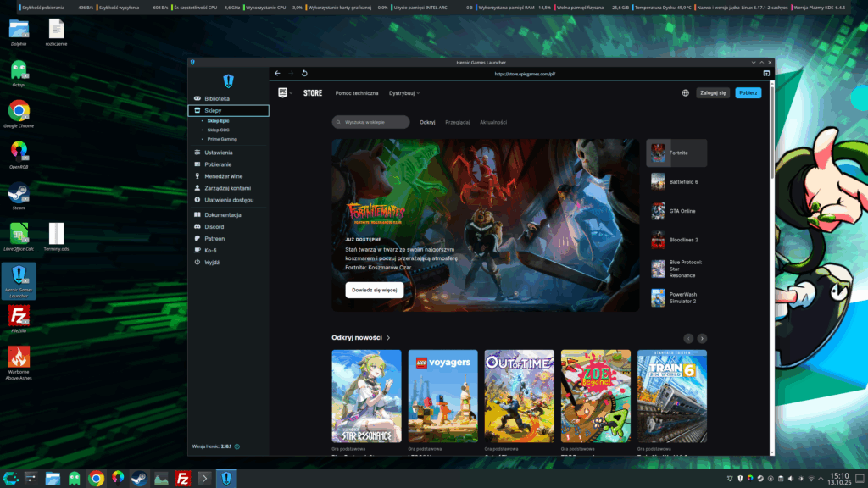Expand the Dystrybuuj dropdown
The height and width of the screenshot is (488, 868).
[404, 93]
